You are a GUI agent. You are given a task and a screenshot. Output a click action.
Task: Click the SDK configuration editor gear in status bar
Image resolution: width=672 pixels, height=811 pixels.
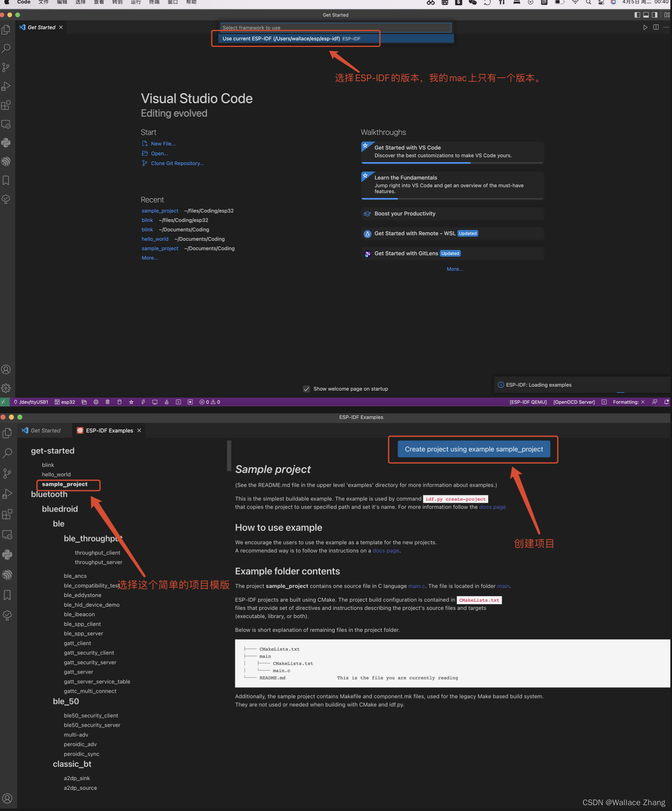coord(96,402)
